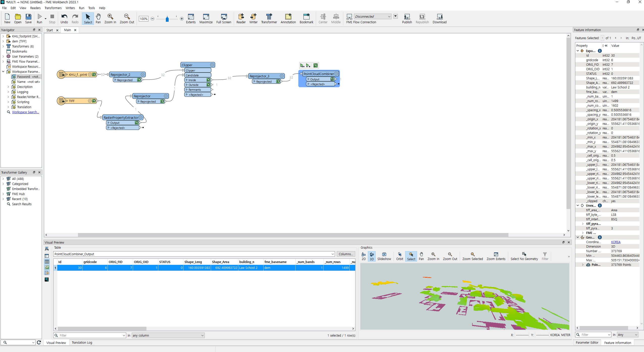Activate canvas Pan tool in main toolbar
644x352 pixels.
98,19
